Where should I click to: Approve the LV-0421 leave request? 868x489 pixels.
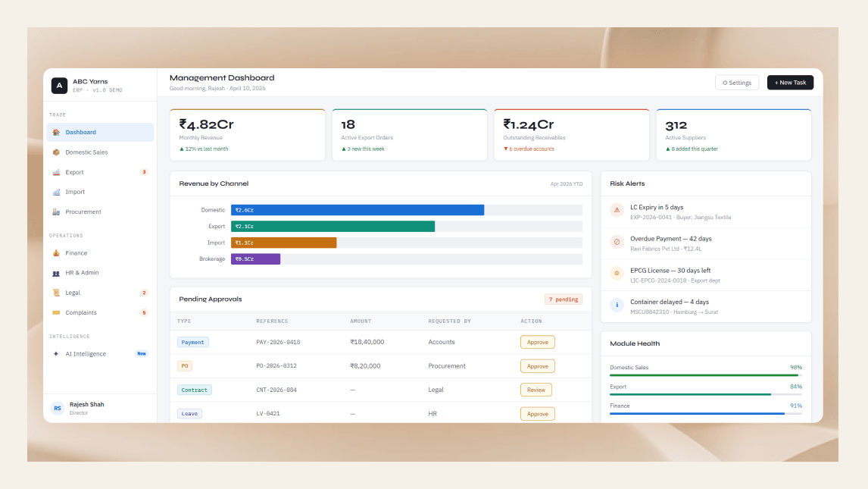point(538,414)
